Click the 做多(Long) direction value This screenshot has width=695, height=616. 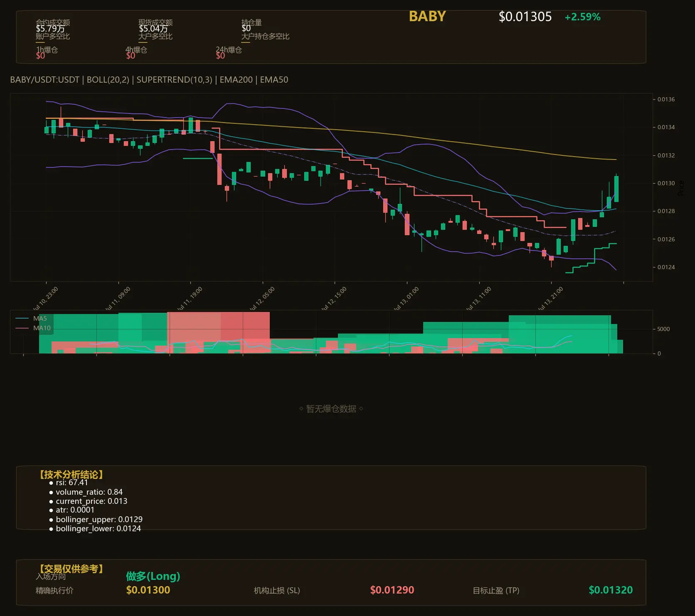(x=153, y=576)
